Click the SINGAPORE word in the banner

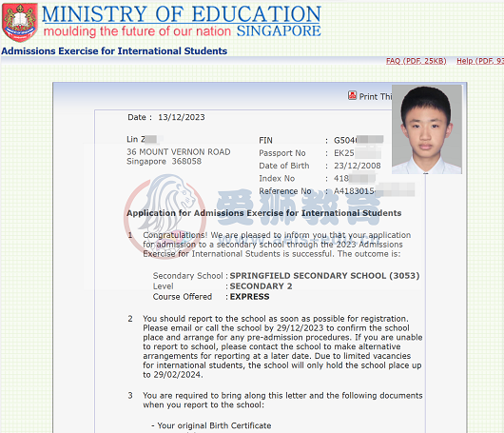[x=279, y=30]
